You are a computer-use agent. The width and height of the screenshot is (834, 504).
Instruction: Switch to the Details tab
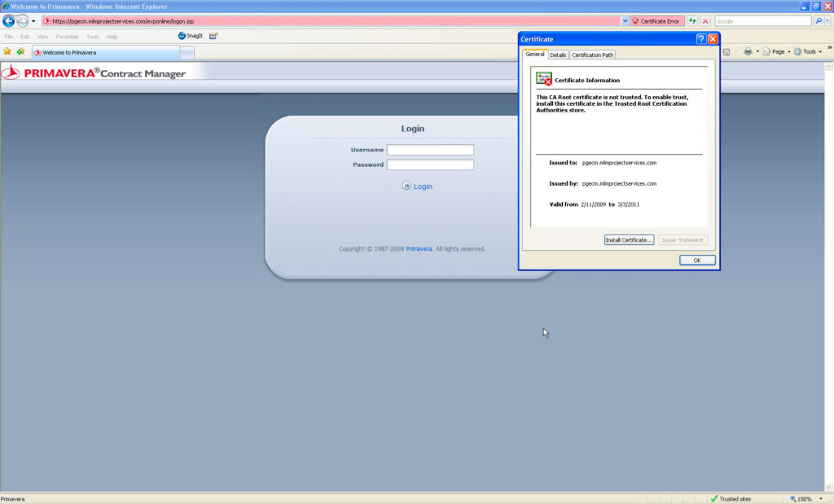coord(558,55)
